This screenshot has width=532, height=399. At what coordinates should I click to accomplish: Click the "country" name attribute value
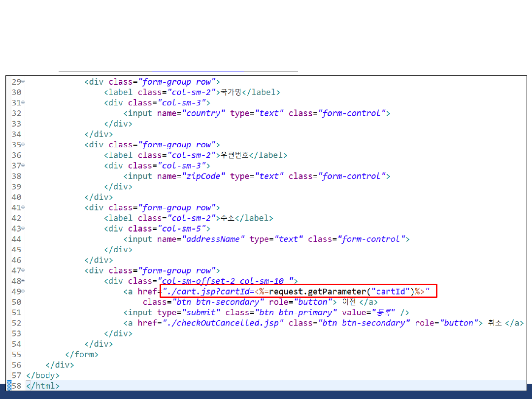(x=203, y=113)
